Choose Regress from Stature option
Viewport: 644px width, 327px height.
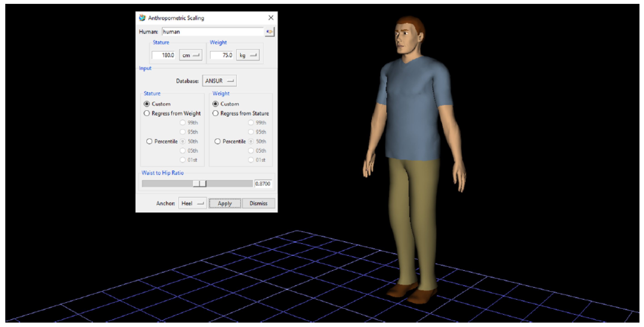pos(215,113)
